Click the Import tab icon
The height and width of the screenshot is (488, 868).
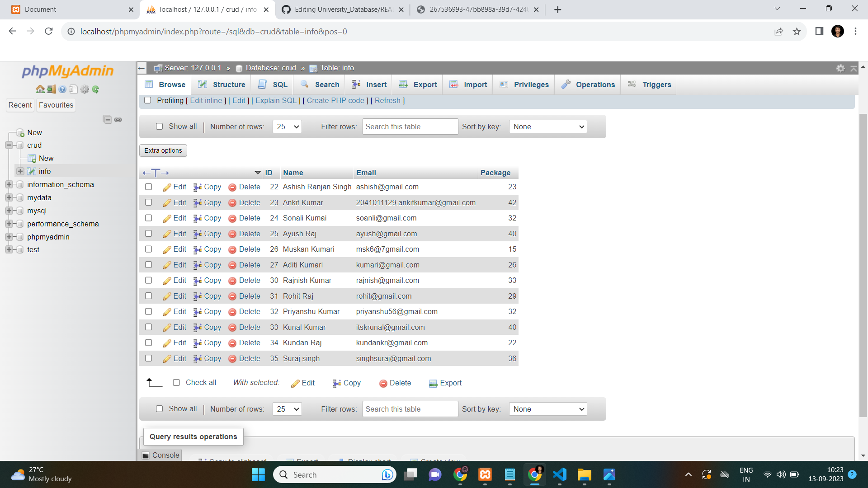pyautogui.click(x=453, y=84)
